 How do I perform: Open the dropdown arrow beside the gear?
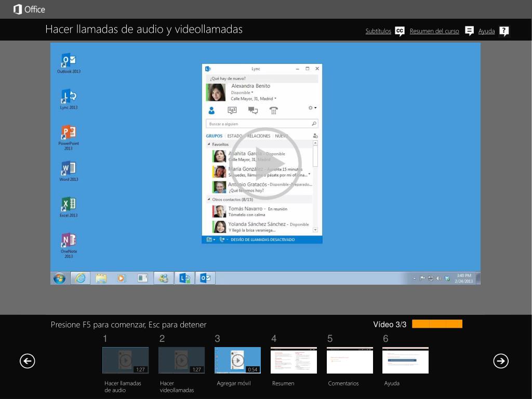pos(315,108)
